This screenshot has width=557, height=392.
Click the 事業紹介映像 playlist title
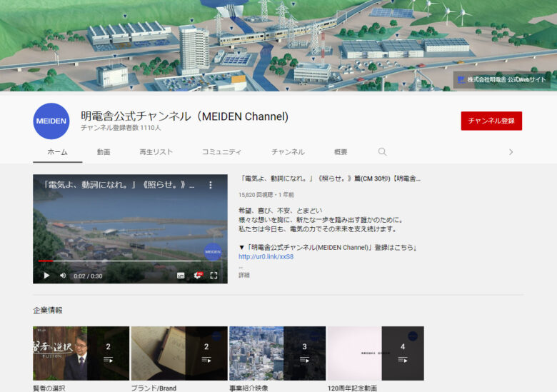click(x=249, y=388)
